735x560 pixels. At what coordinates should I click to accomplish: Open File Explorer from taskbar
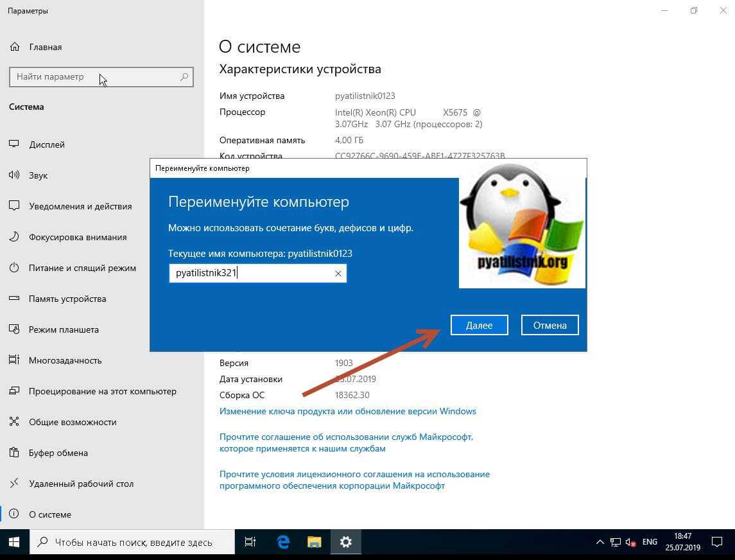click(x=314, y=542)
